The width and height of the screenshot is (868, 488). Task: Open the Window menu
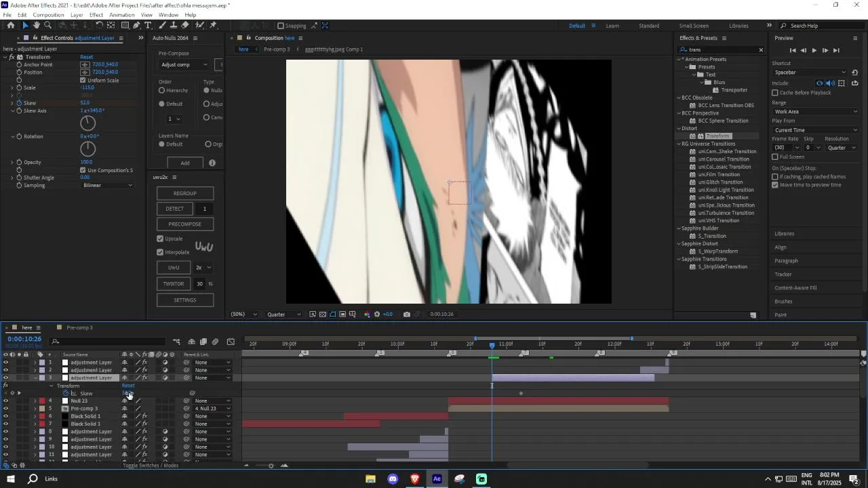pyautogui.click(x=168, y=15)
